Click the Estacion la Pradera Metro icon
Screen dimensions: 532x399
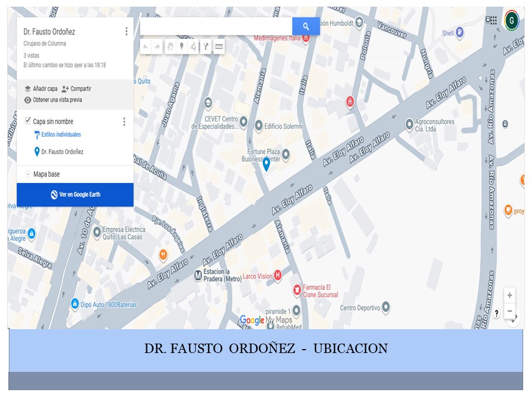198,275
